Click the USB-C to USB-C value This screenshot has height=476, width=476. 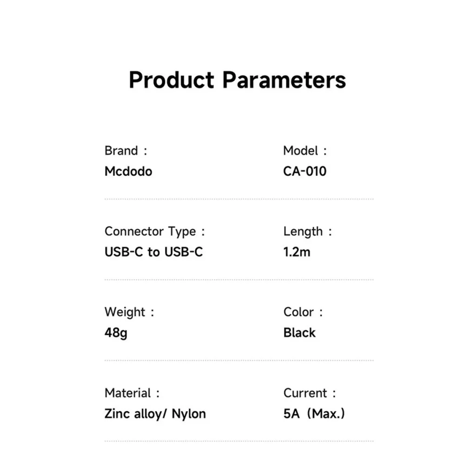(153, 252)
